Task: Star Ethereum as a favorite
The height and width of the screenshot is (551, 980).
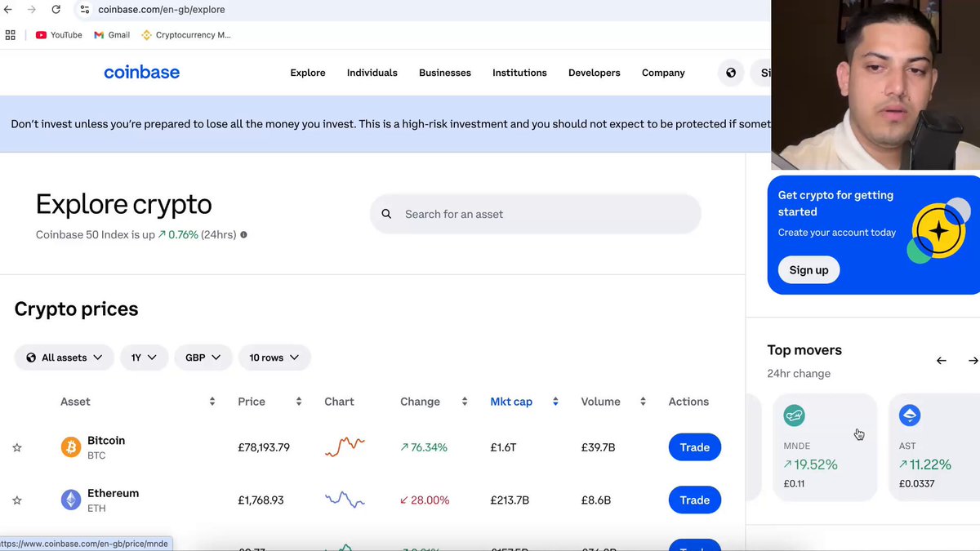Action: click(x=17, y=500)
